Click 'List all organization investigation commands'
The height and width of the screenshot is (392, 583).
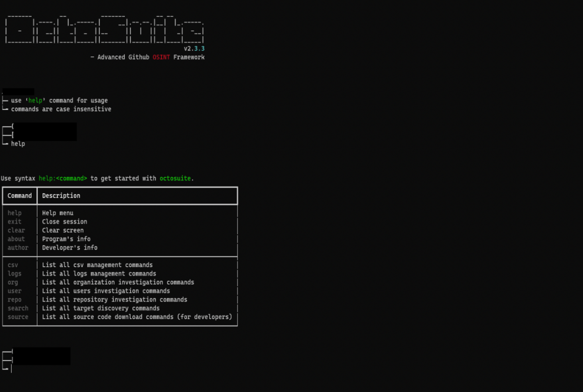118,282
